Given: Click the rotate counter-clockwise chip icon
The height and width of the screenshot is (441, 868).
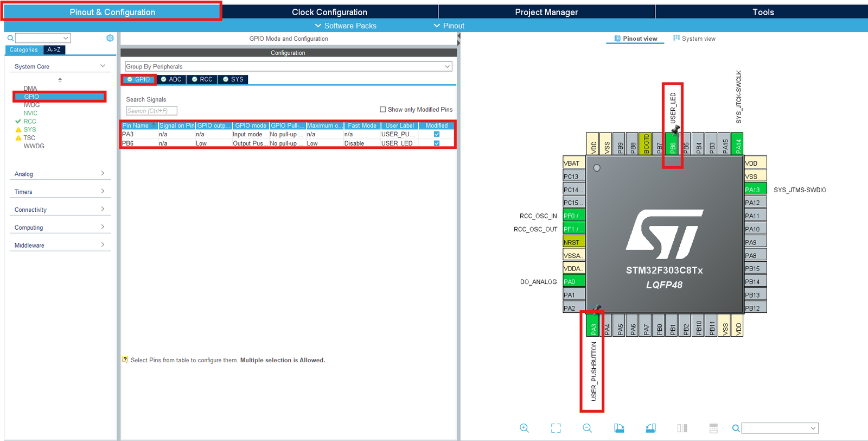Looking at the screenshot, I should click(x=650, y=428).
